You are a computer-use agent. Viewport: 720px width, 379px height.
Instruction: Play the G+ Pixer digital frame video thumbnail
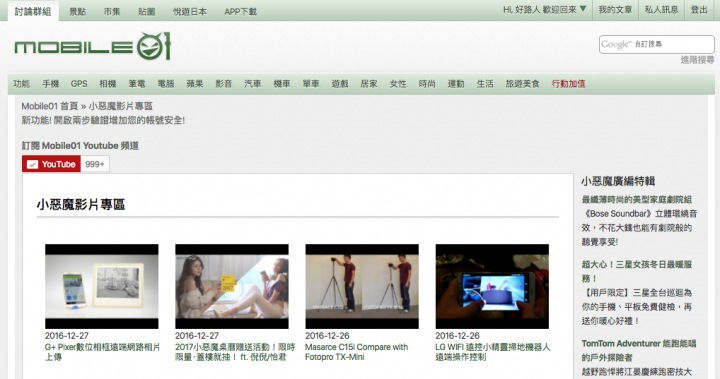click(x=101, y=286)
